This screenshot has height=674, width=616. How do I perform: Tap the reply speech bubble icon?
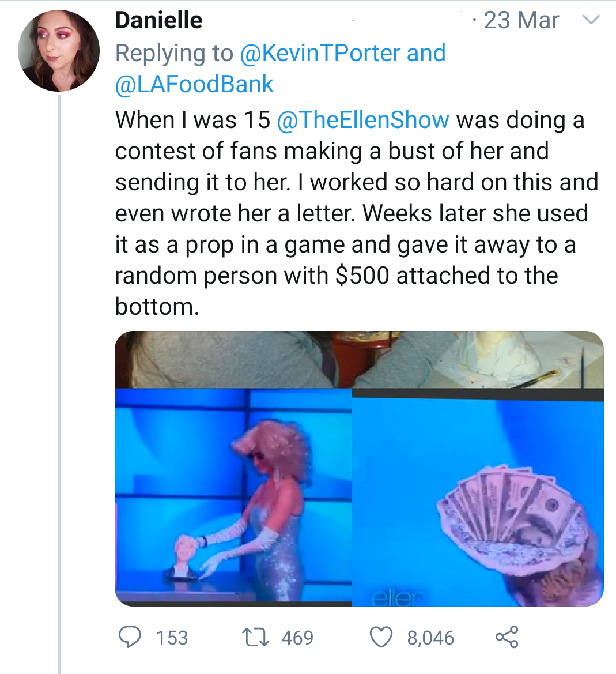coord(130,637)
